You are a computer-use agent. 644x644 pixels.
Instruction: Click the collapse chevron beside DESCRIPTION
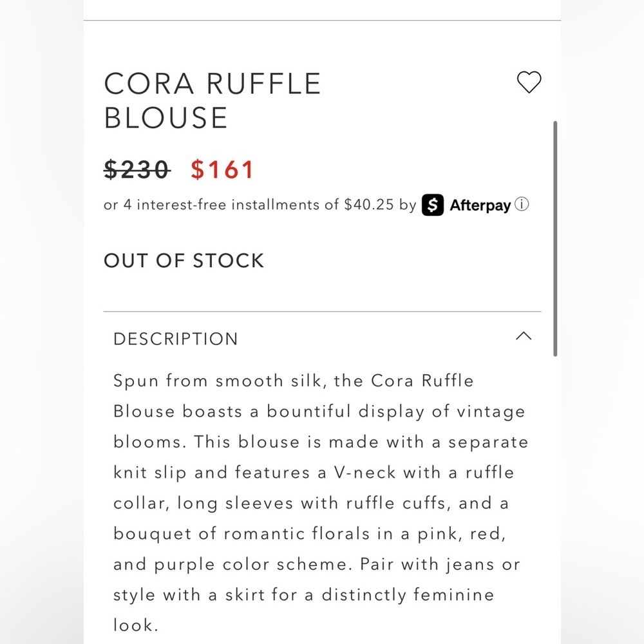tap(524, 336)
